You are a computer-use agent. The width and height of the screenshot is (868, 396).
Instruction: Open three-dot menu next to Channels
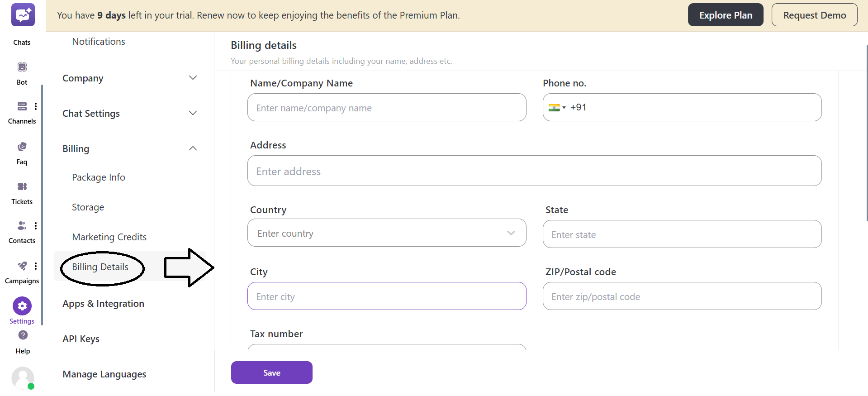coord(36,106)
